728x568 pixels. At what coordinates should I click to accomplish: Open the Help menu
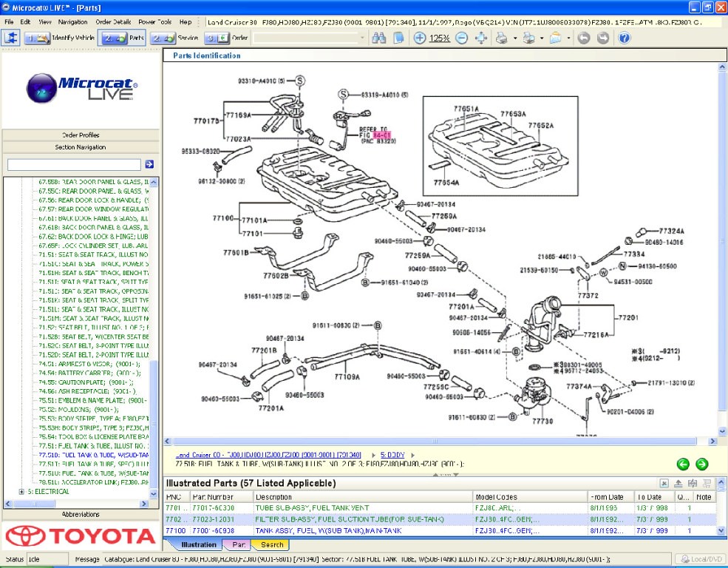(186, 22)
